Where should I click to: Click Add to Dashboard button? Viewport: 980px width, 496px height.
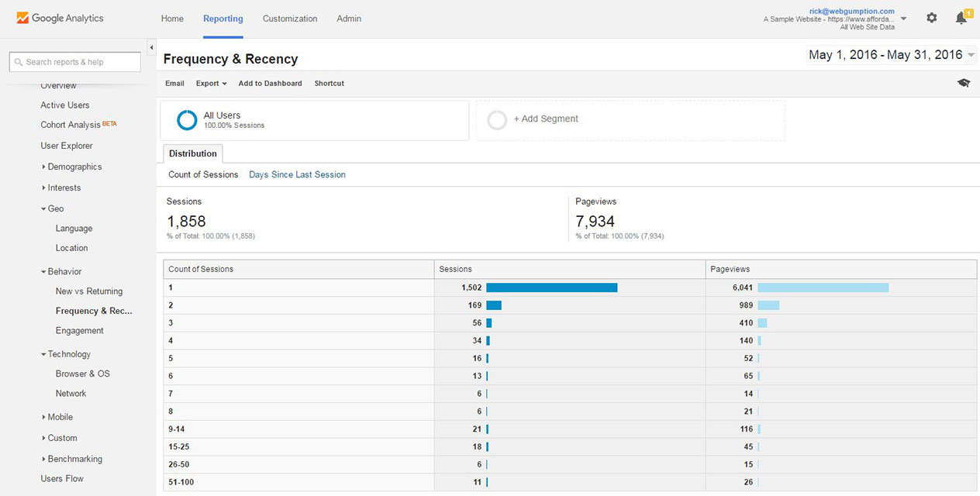[270, 83]
